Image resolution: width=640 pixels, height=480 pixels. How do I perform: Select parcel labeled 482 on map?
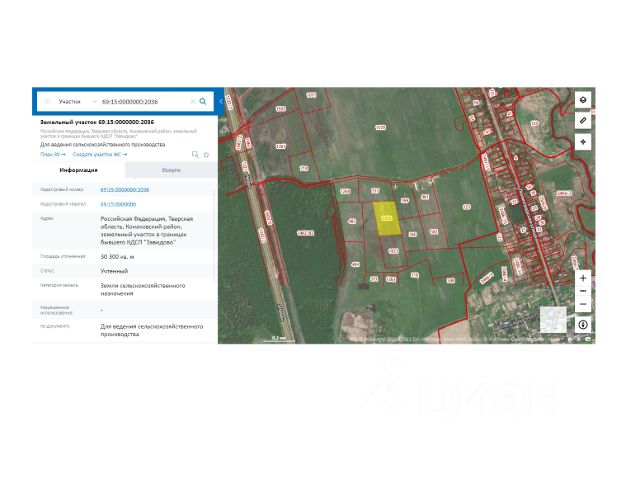click(352, 221)
